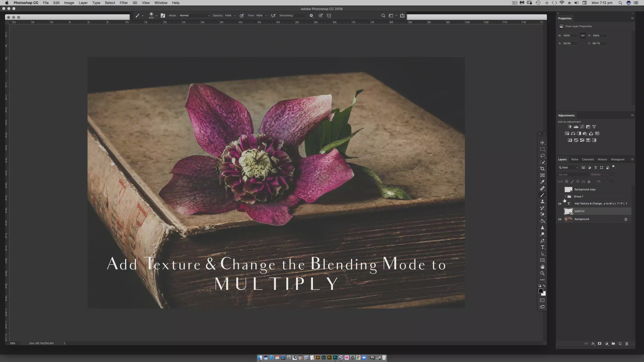Screen dimensions: 644x362
Task: Hide the Background layer
Action: coord(560,219)
